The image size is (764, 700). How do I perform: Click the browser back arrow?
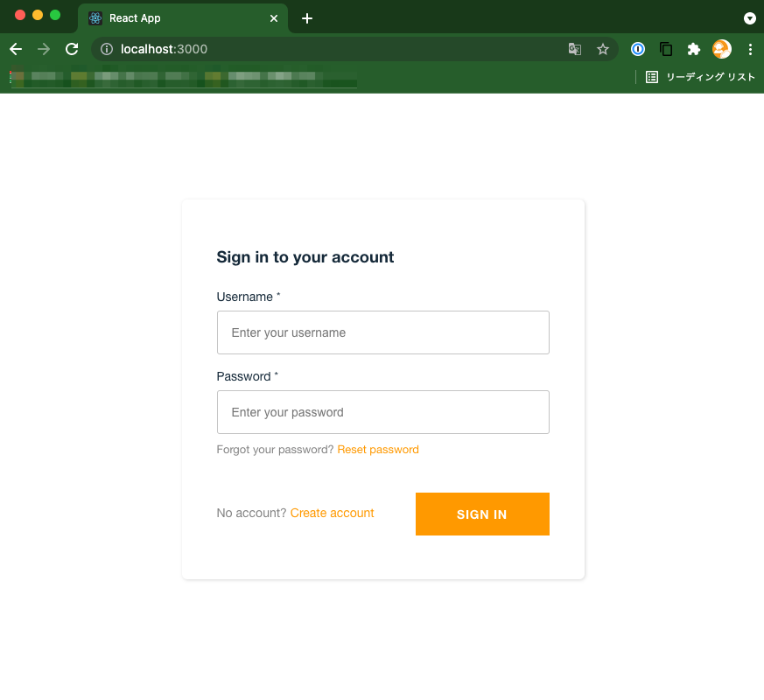pos(16,49)
